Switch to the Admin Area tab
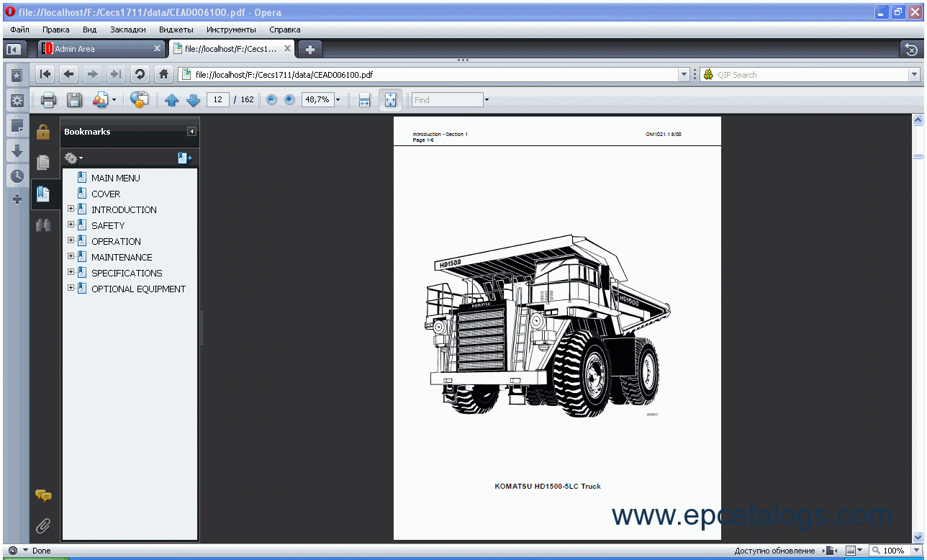Image resolution: width=927 pixels, height=560 pixels. (101, 49)
